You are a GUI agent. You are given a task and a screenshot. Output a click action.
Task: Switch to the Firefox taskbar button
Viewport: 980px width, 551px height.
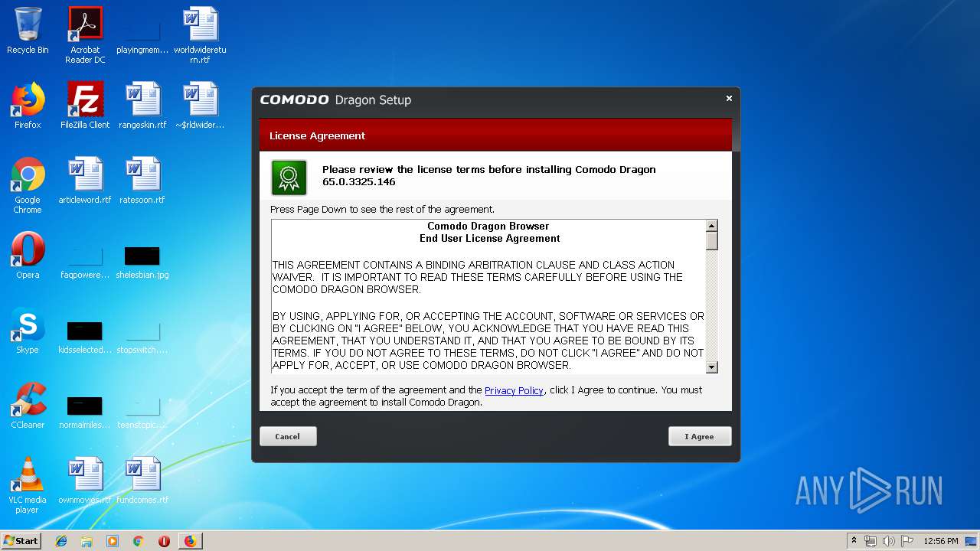click(x=190, y=541)
